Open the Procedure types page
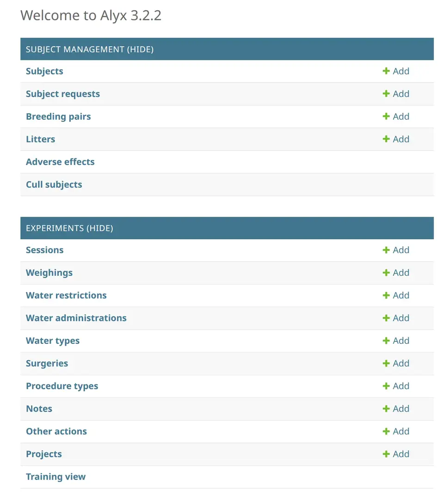This screenshot has height=499, width=448. [x=61, y=386]
